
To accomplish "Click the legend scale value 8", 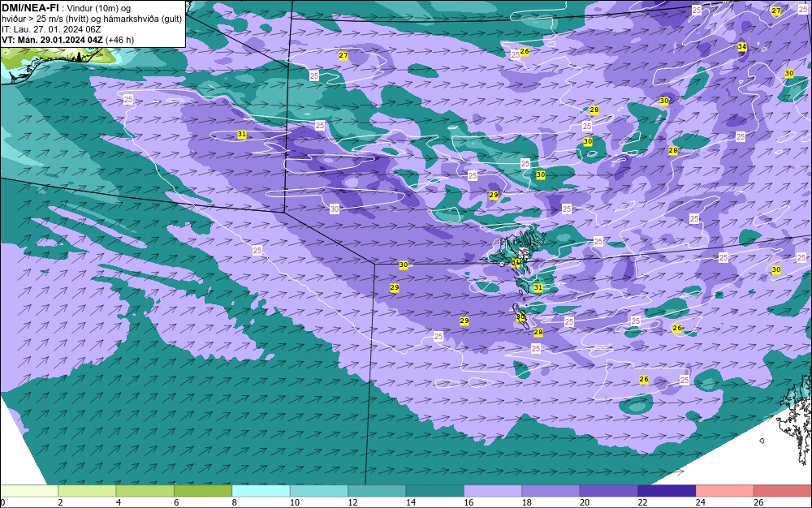I will 235,502.
